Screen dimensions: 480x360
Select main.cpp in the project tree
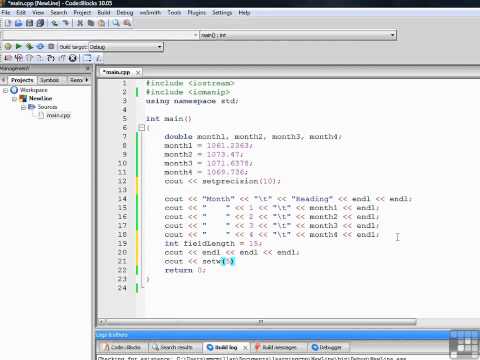[59, 115]
